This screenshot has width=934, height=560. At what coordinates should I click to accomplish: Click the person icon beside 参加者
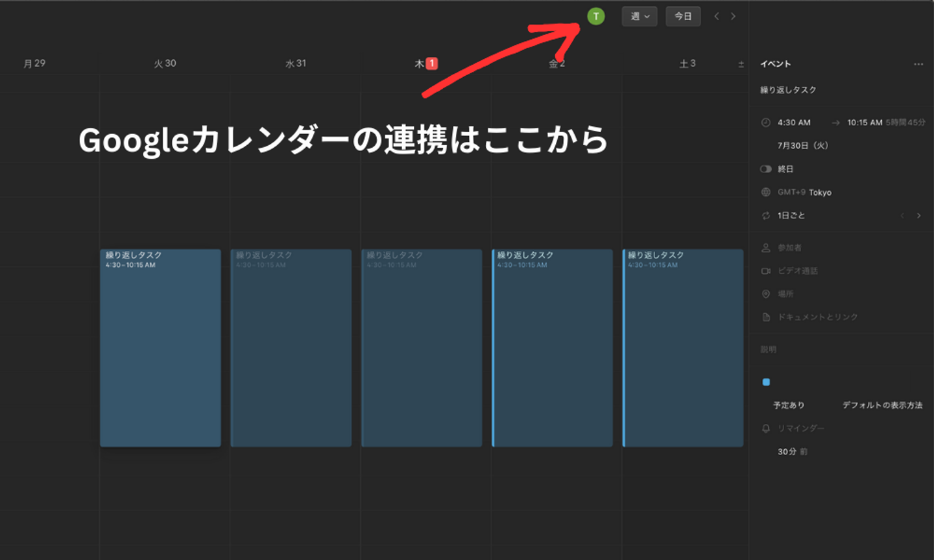pos(766,248)
